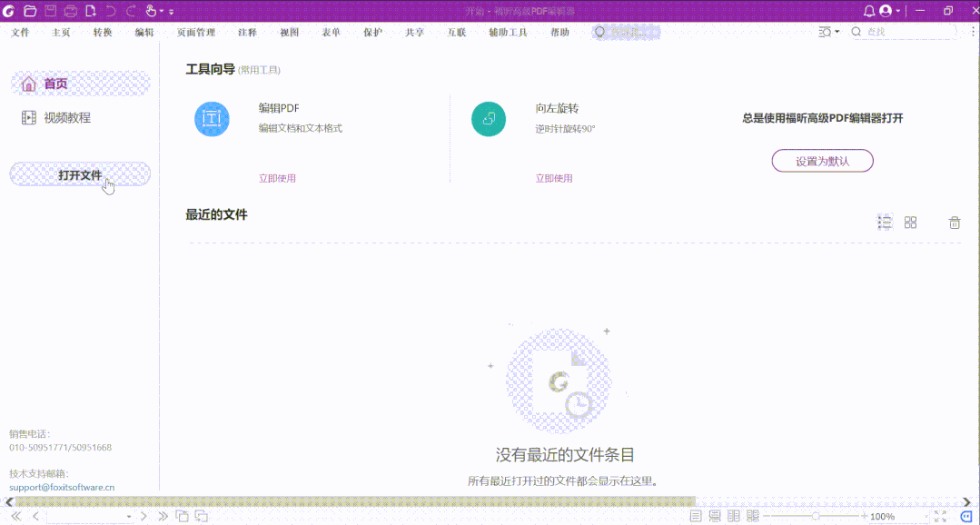Viewport: 980px width, 525px height.
Task: Enable single page view in status bar
Action: pyautogui.click(x=696, y=517)
